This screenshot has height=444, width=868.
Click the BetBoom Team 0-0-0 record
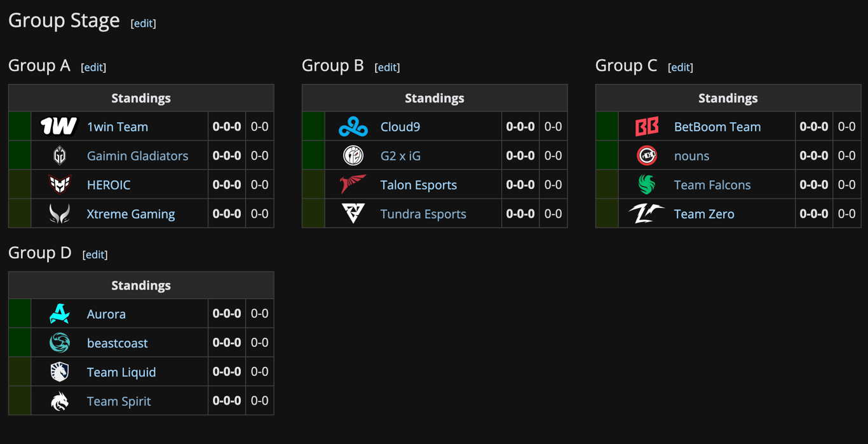[x=814, y=127]
